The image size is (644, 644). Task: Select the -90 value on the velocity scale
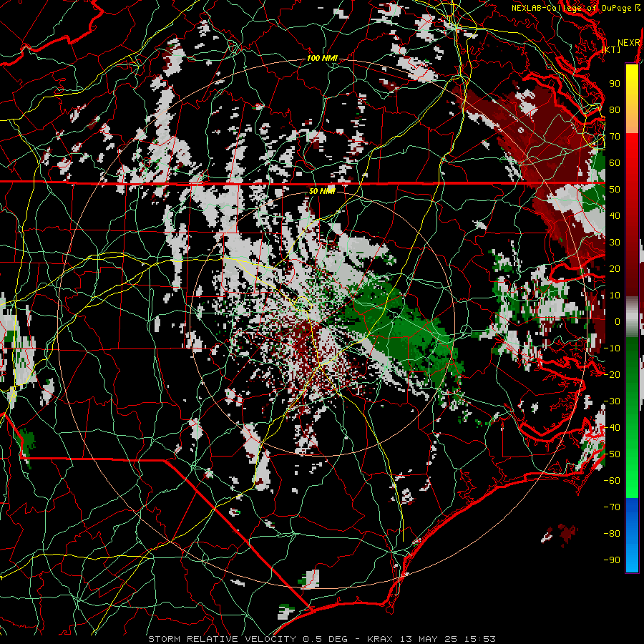coord(612,560)
